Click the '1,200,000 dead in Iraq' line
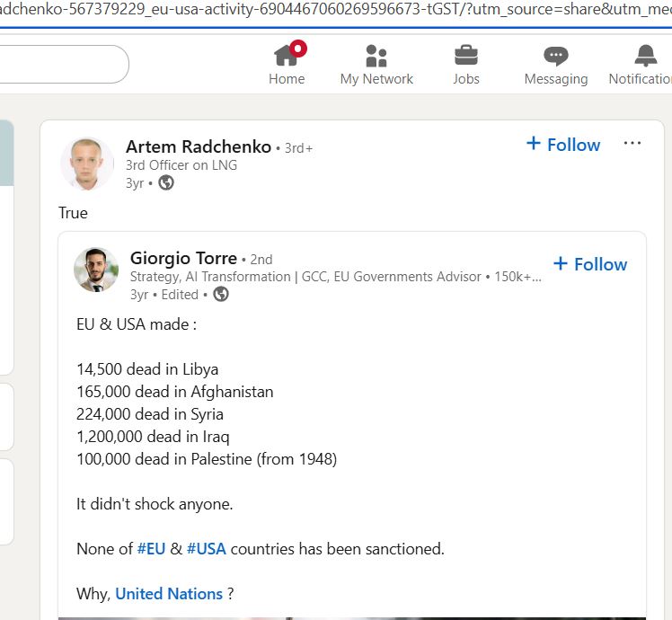672x620 pixels. (153, 437)
